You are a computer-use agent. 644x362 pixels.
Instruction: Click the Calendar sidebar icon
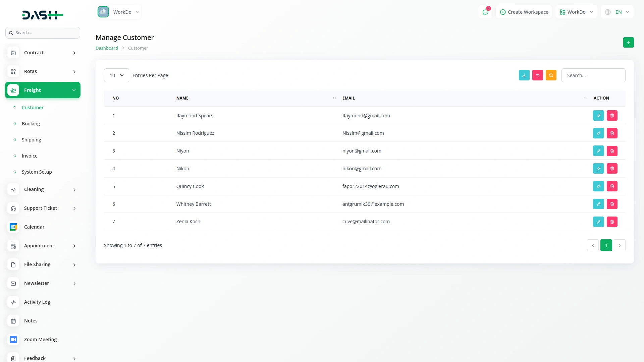click(x=13, y=227)
